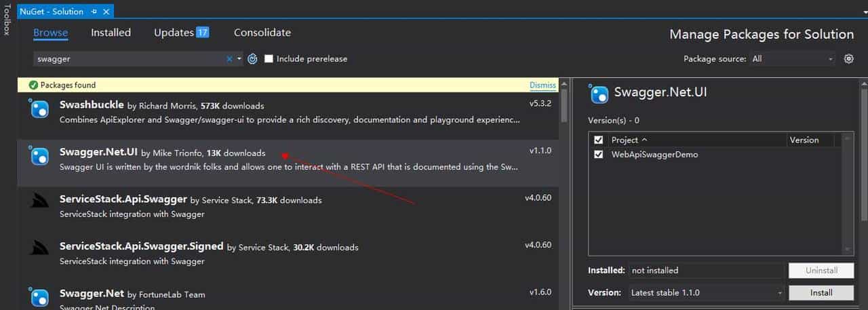
Task: Select the Swashbuckle package title
Action: (x=92, y=105)
